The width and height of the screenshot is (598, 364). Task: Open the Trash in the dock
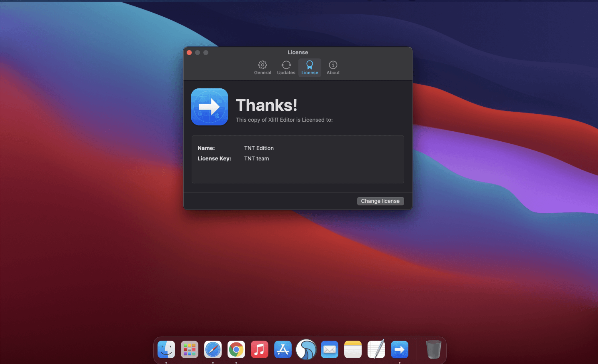433,349
